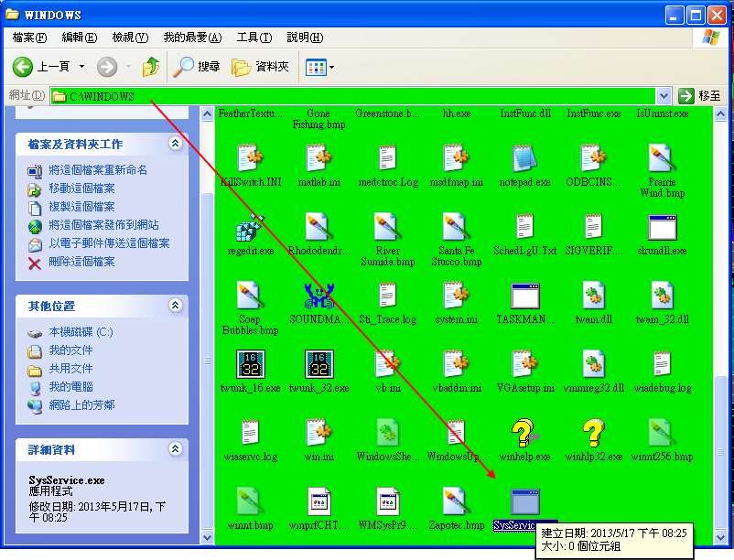The width and height of the screenshot is (734, 560).
Task: Select the wiadebug.log icon
Action: pos(662,363)
